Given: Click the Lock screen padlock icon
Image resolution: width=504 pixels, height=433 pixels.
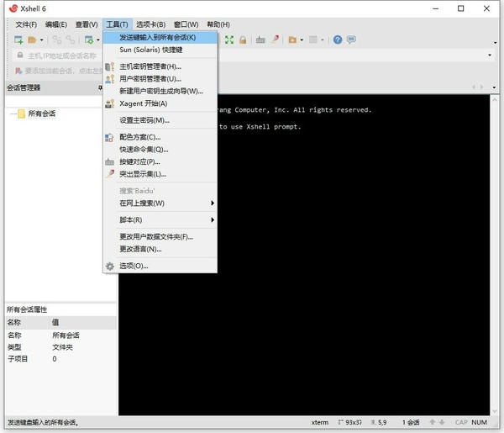Looking at the screenshot, I should tap(243, 40).
